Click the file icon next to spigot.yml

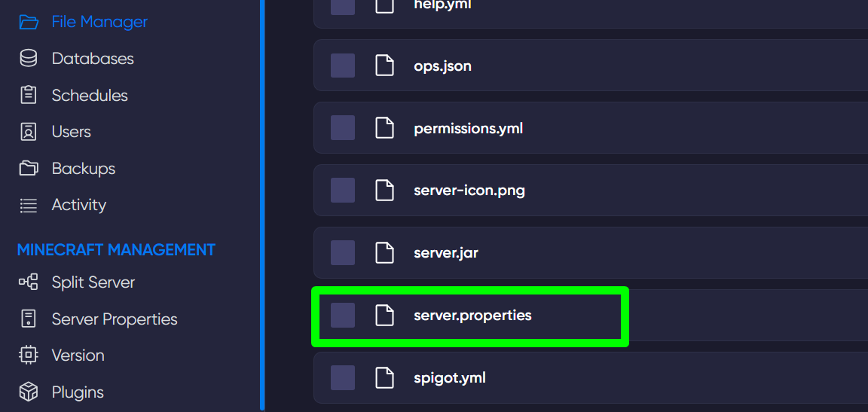click(x=385, y=378)
